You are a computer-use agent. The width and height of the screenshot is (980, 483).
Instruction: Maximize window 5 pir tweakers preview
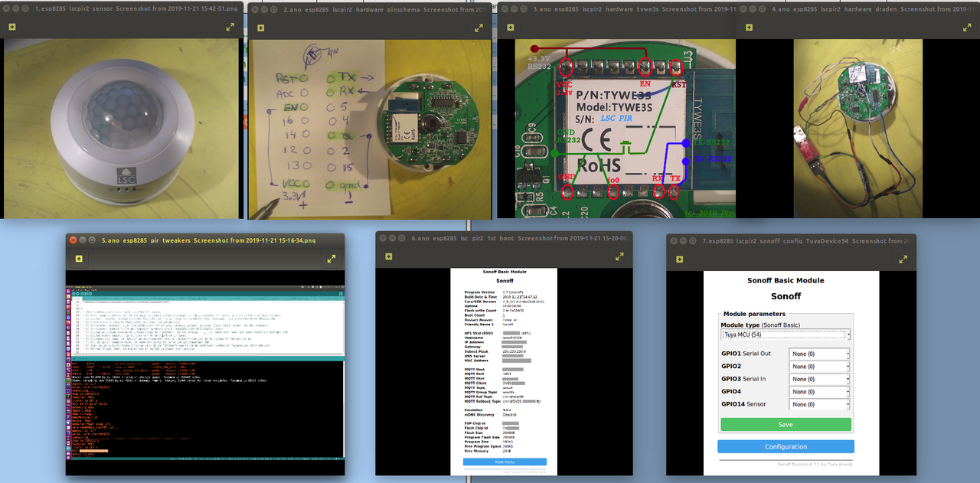(x=91, y=240)
